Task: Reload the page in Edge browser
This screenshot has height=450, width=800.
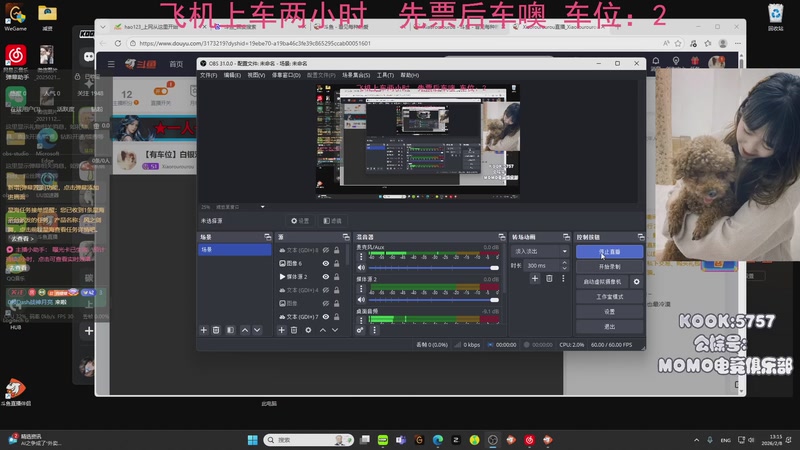Action: click(118, 43)
